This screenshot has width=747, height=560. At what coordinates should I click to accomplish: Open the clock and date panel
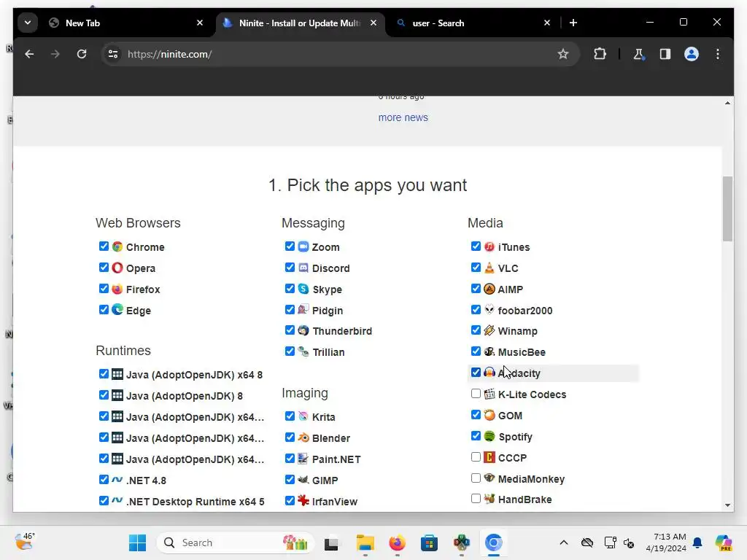coord(666,542)
